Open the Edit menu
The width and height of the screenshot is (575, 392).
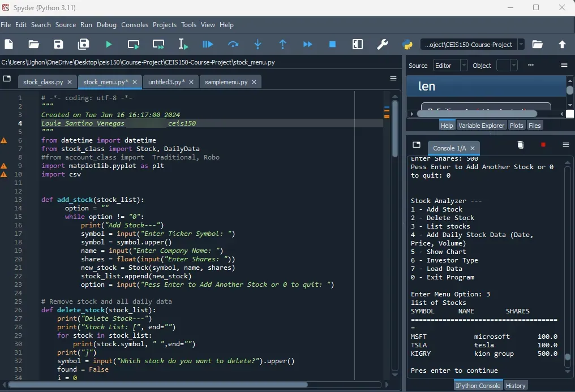click(x=21, y=24)
